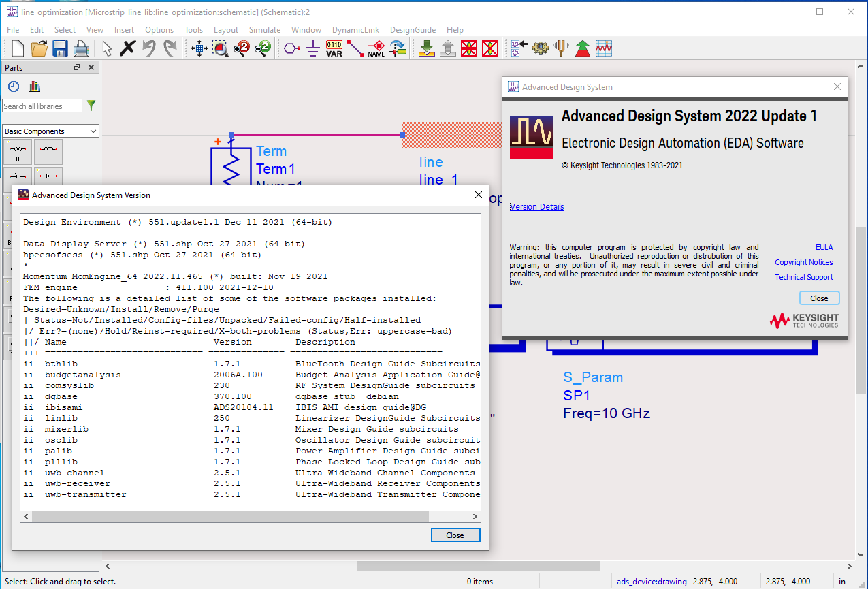Open the View menu
The image size is (868, 589).
click(95, 30)
